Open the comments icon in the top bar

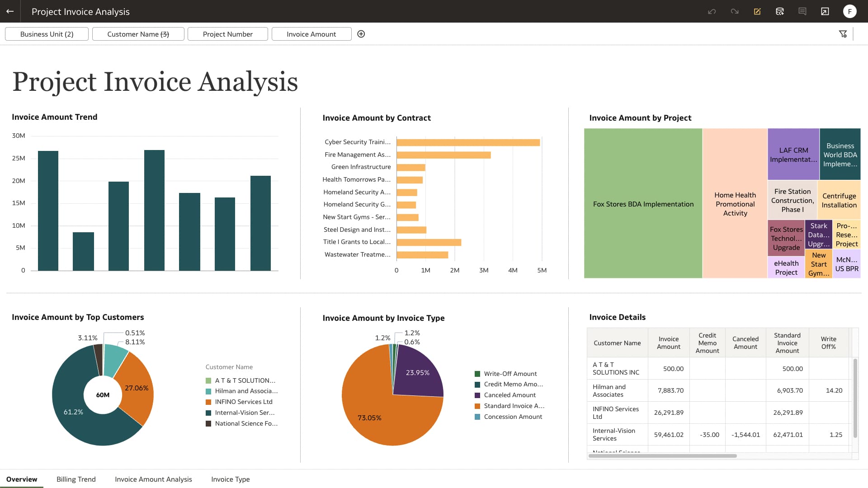click(802, 11)
